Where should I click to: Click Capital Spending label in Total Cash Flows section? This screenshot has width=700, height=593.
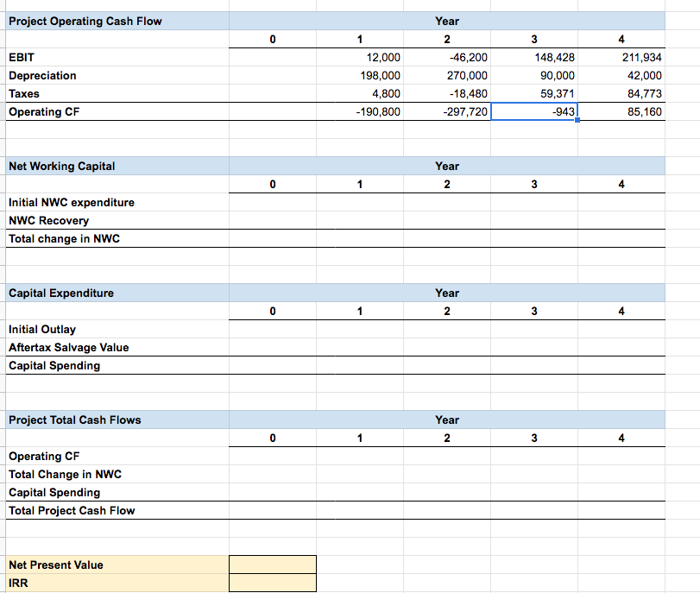coord(54,493)
